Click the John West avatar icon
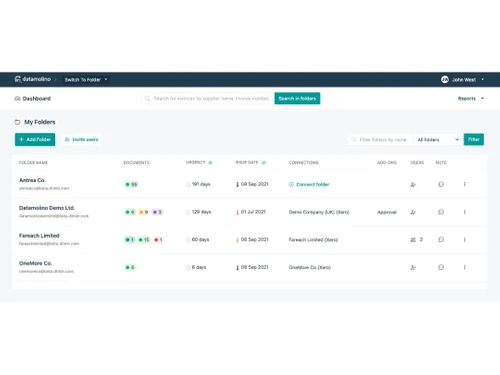Viewport: 500px width, 375px height. pyautogui.click(x=445, y=80)
